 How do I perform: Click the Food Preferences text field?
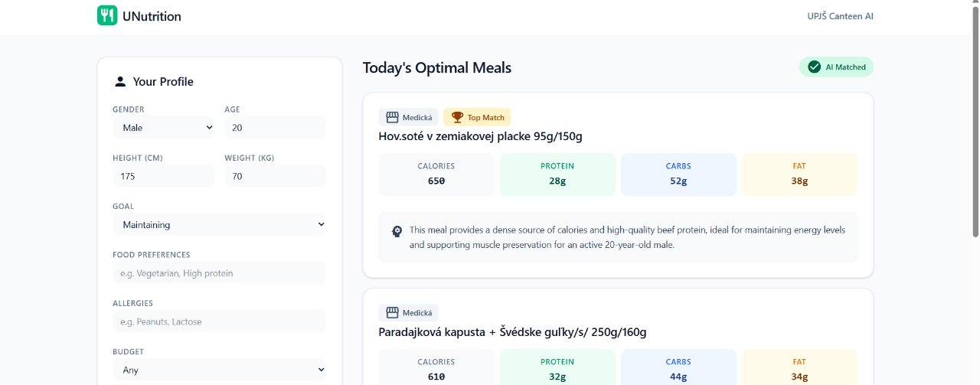tap(219, 273)
